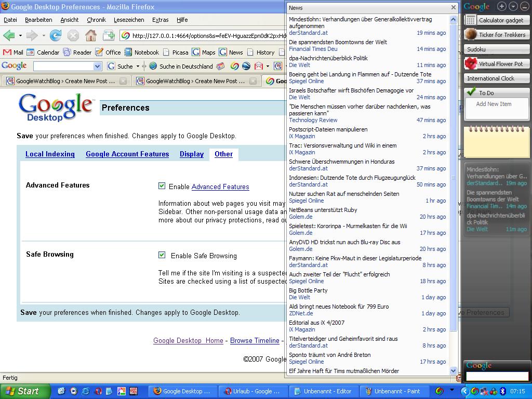Image resolution: width=532 pixels, height=399 pixels.
Task: Expand the Suche button dropdown arrow
Action: tap(138, 66)
